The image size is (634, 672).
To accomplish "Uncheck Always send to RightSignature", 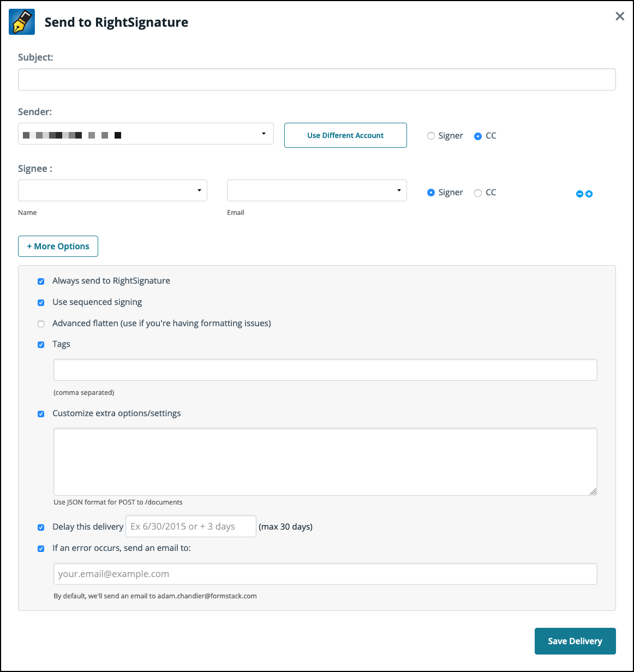I will pos(41,281).
